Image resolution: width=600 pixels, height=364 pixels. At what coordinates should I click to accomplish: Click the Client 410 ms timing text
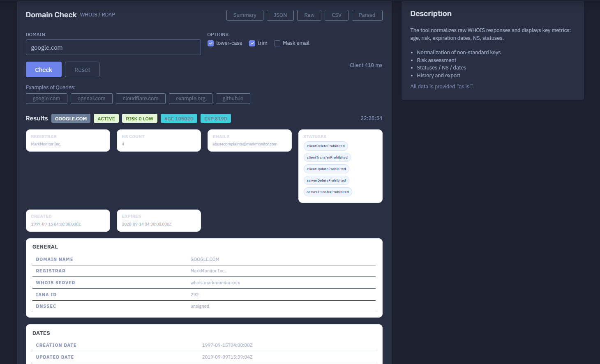click(366, 65)
